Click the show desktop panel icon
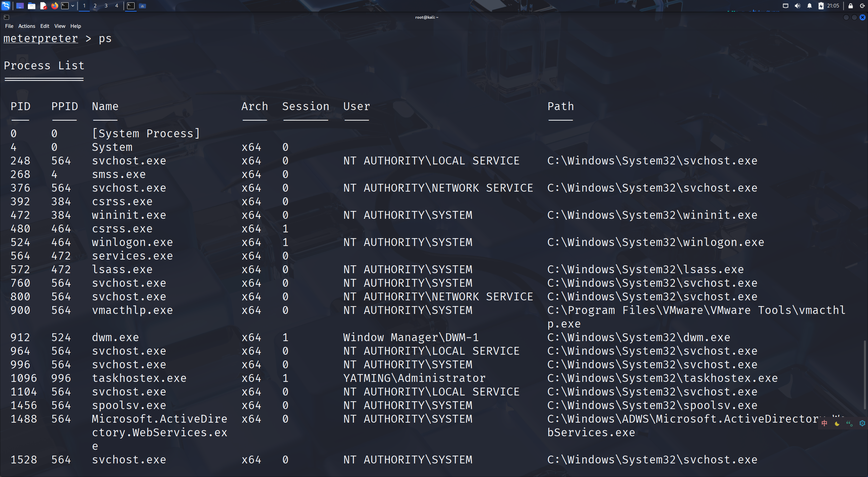 click(x=20, y=5)
